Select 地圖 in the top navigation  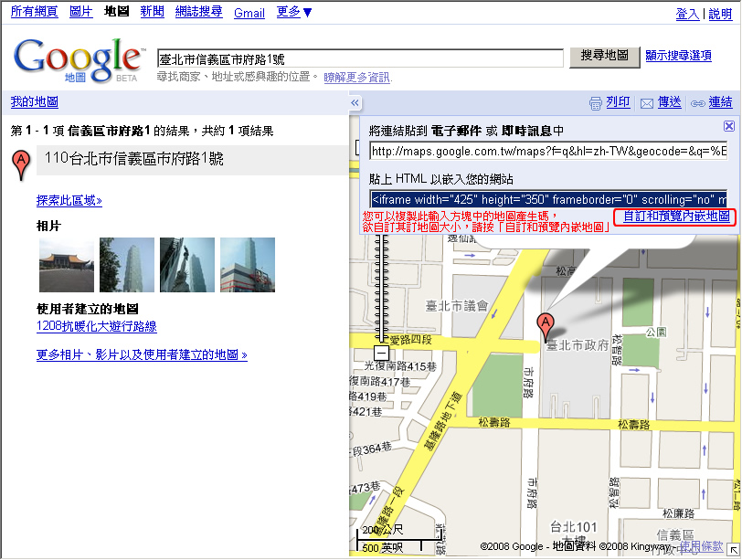tap(116, 11)
